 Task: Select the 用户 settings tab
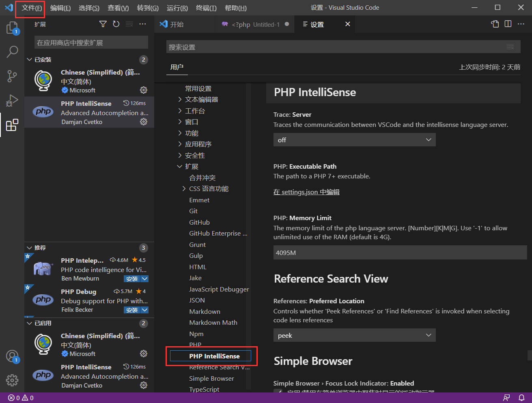(177, 67)
